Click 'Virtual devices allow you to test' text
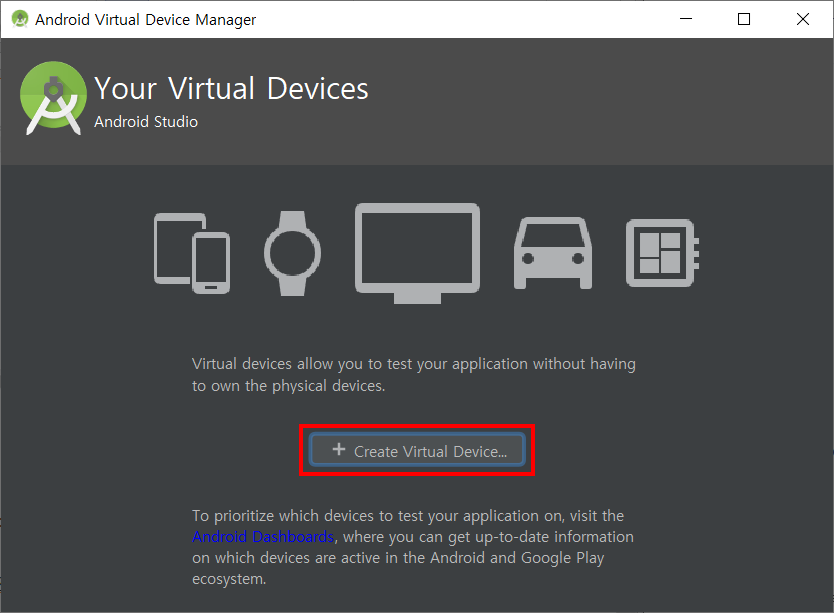The image size is (834, 613). (x=414, y=375)
